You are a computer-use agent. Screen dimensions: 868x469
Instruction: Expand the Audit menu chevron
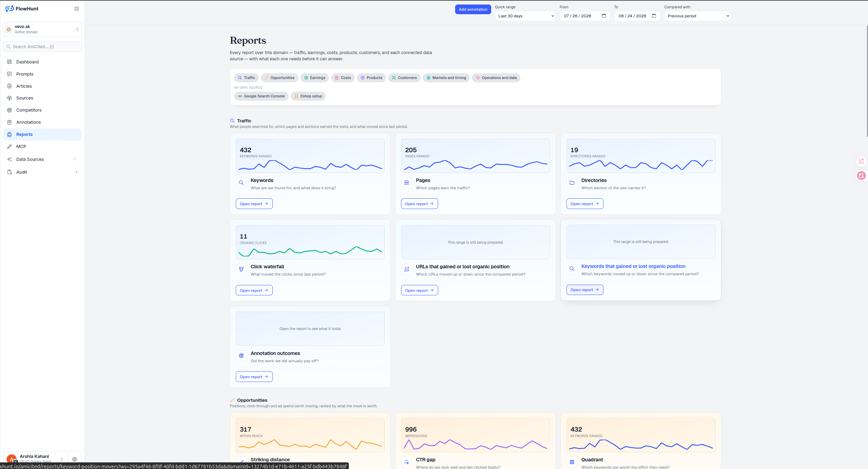76,172
